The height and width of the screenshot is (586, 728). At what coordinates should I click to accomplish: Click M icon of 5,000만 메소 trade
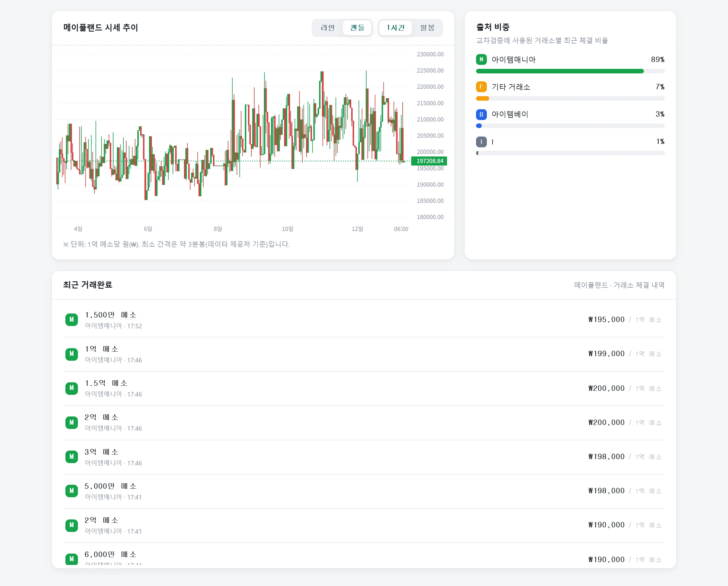point(72,491)
